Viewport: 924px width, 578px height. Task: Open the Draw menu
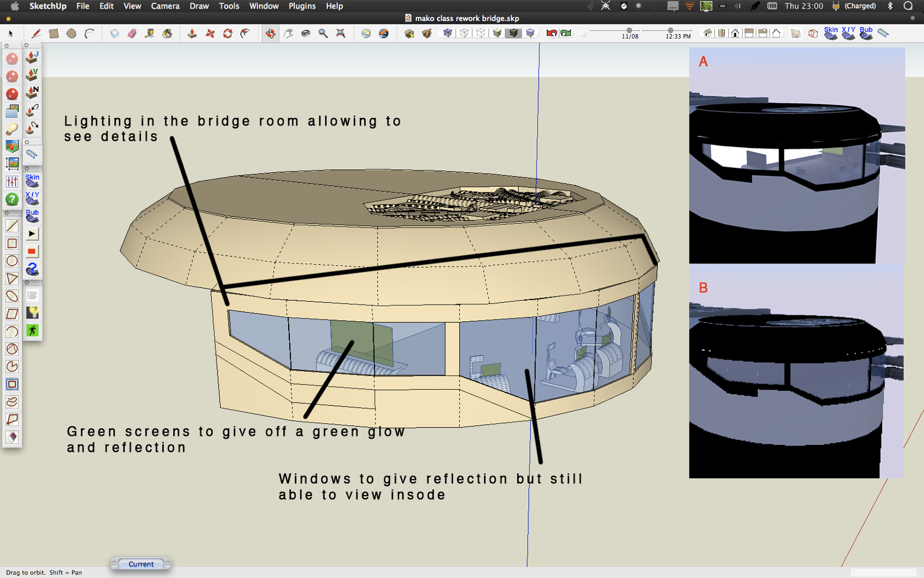tap(199, 6)
